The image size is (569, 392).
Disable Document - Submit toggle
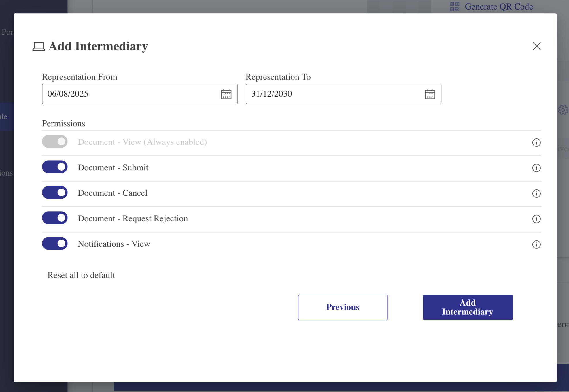pos(55,167)
